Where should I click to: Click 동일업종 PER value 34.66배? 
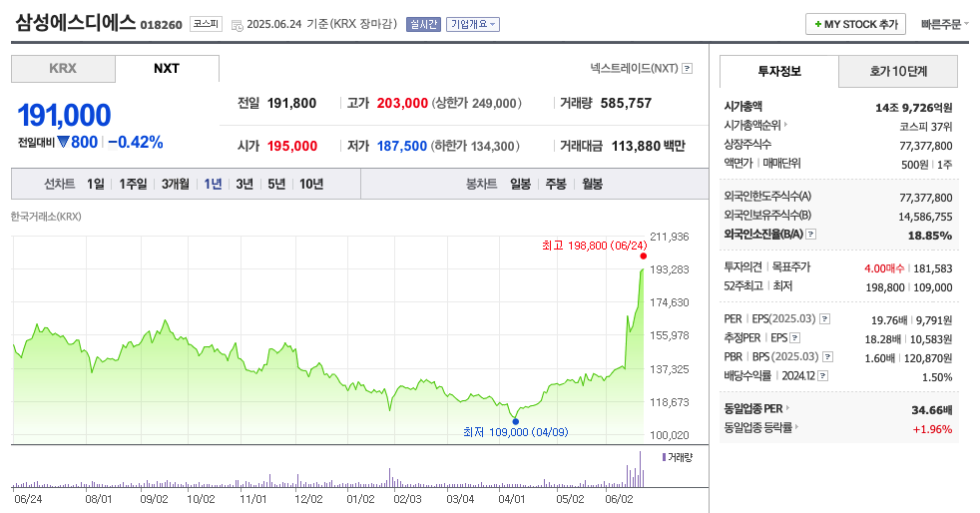click(x=932, y=410)
